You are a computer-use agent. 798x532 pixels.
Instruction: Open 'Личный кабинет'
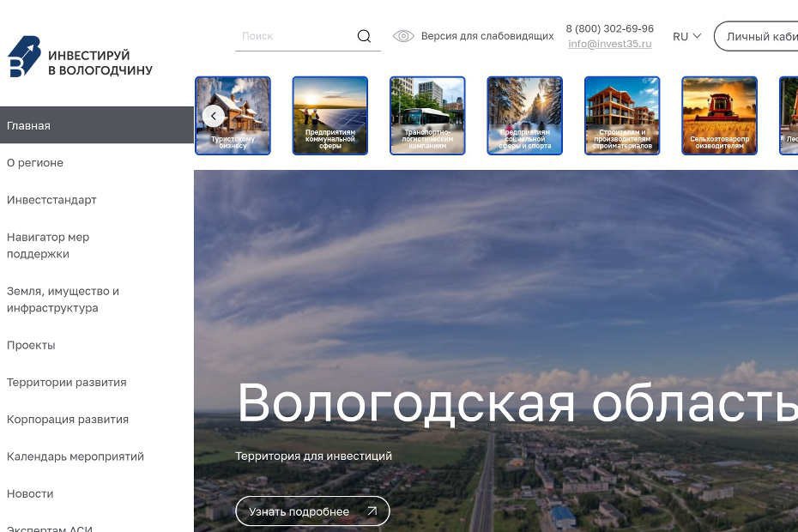click(762, 36)
